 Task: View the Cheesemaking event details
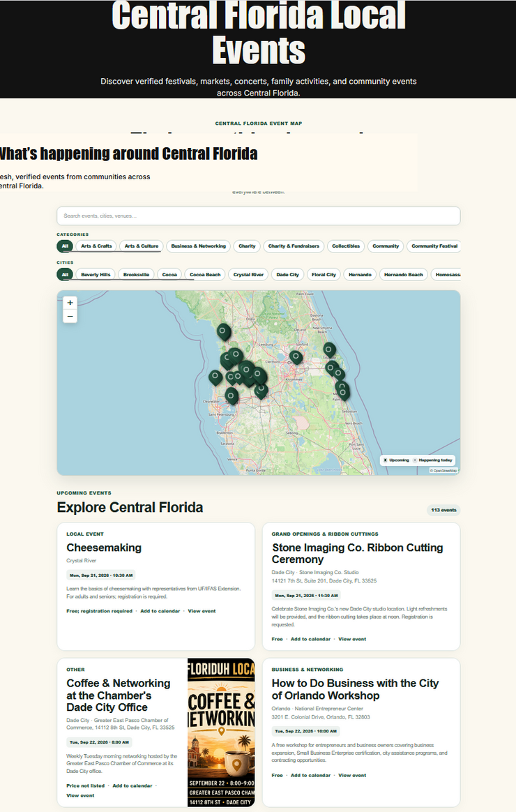click(202, 611)
